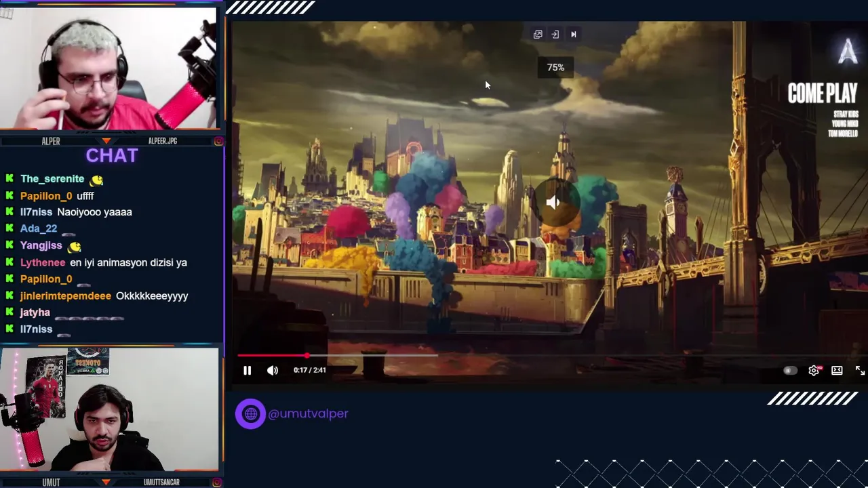
Task: Click the bottom webcam feed of Umut
Action: click(x=108, y=409)
